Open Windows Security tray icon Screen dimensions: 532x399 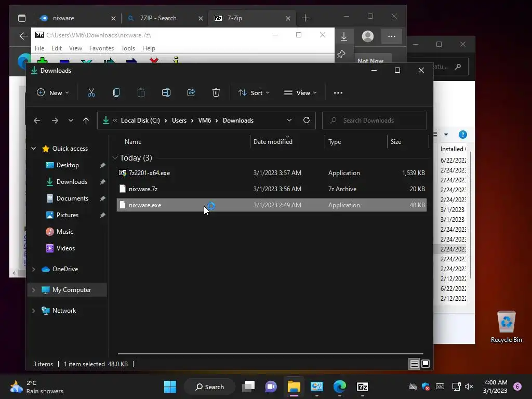tap(425, 387)
